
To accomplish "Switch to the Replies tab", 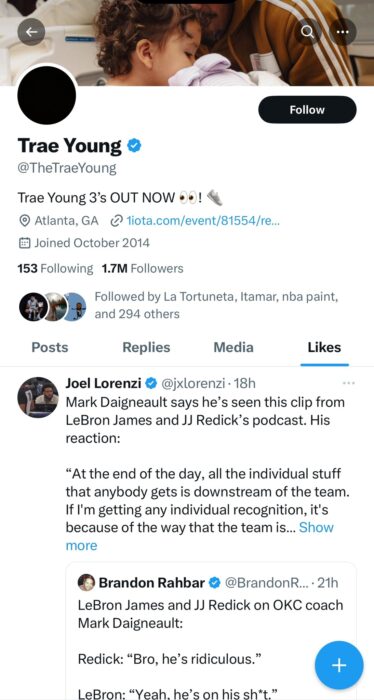I will pos(146,347).
